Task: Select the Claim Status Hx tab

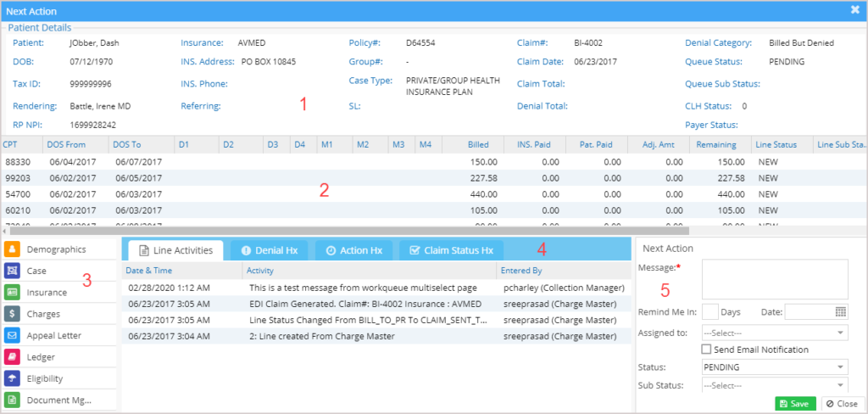Action: [x=451, y=250]
